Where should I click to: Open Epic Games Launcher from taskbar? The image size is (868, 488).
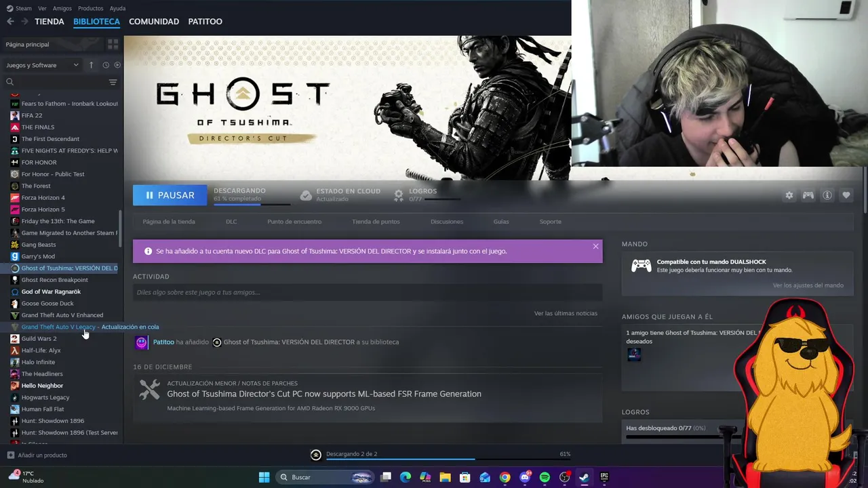pyautogui.click(x=604, y=477)
